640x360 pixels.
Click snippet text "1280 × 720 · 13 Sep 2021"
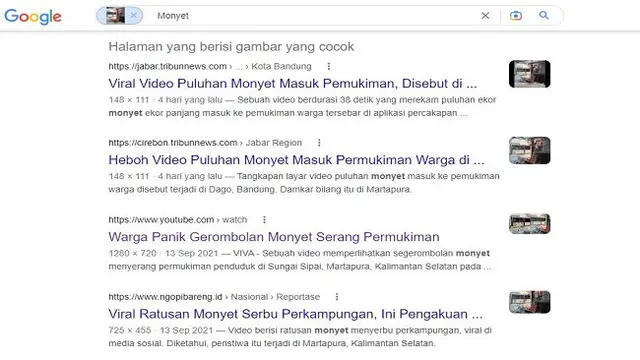coord(163,253)
